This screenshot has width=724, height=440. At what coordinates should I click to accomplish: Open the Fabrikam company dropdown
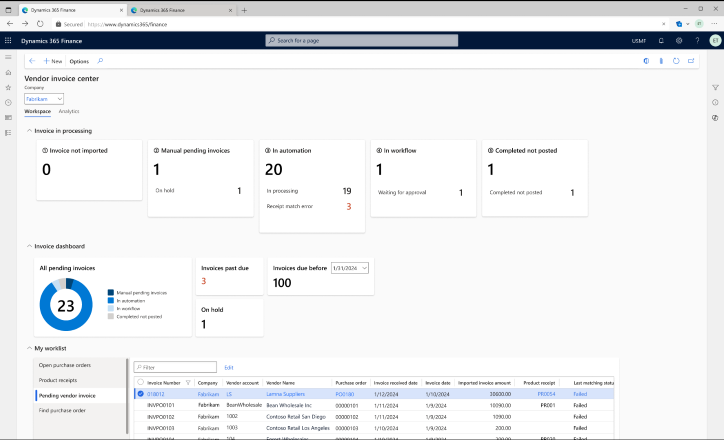(x=44, y=99)
